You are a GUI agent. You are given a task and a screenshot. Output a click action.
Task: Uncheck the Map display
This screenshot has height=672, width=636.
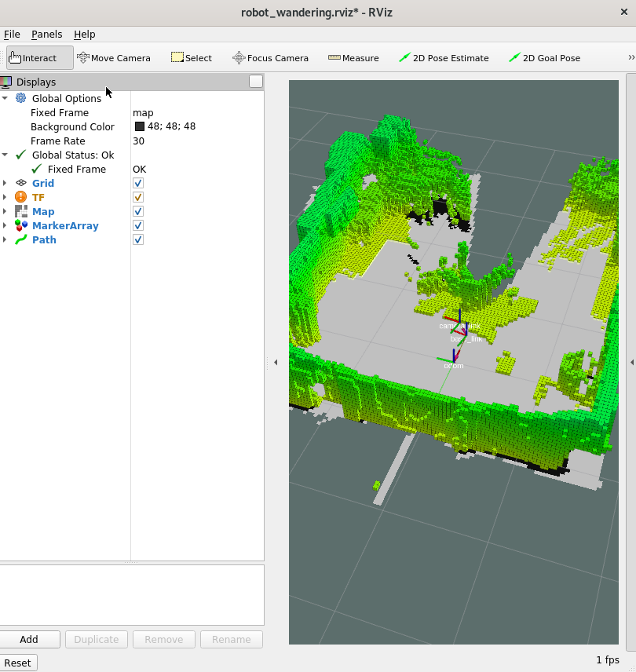click(x=138, y=211)
